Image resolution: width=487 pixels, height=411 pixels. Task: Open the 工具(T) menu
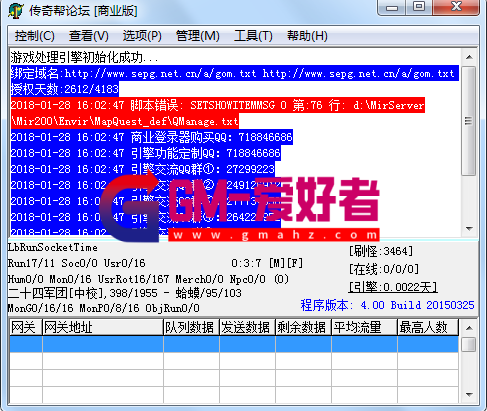coord(253,36)
